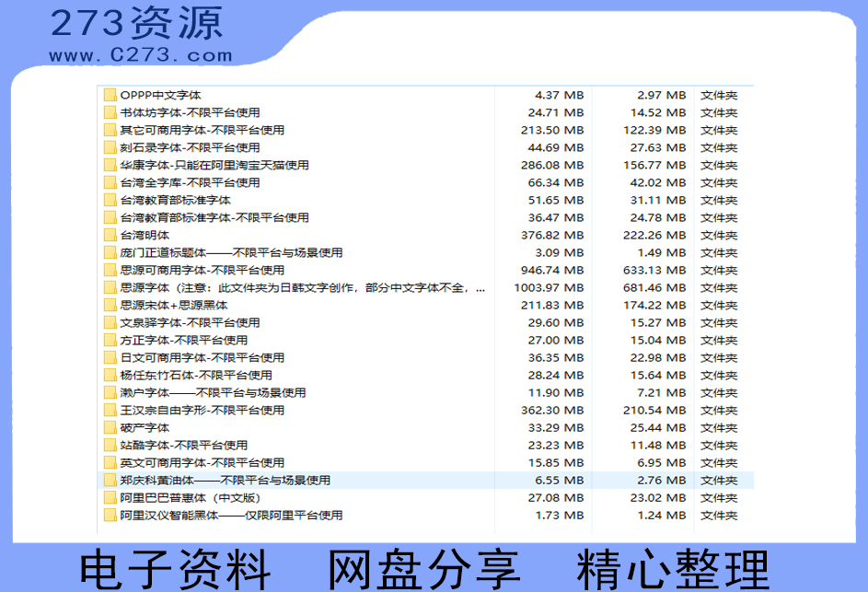Click the compressed size 2.97 MB
This screenshot has width=868, height=592.
tap(662, 95)
